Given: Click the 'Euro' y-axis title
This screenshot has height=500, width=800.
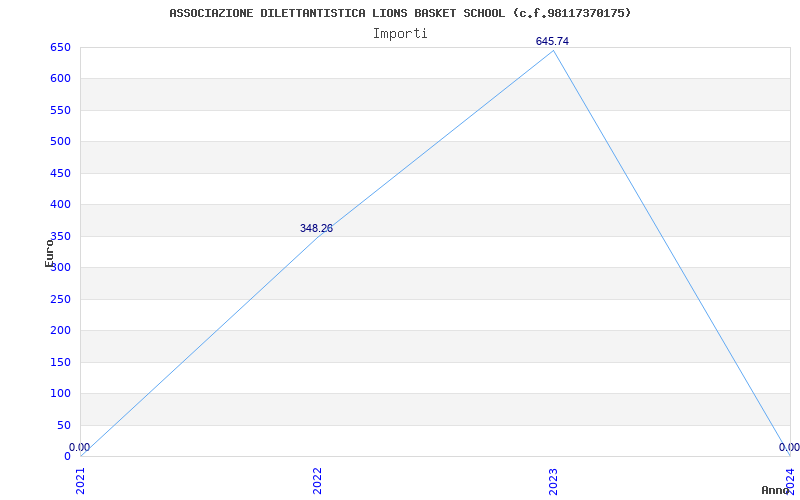Looking at the screenshot, I should pyautogui.click(x=49, y=253).
